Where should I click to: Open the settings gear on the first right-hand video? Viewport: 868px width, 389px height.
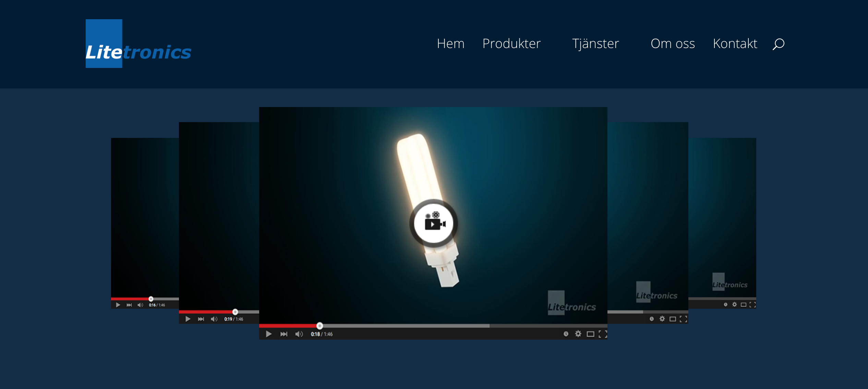[x=662, y=319]
